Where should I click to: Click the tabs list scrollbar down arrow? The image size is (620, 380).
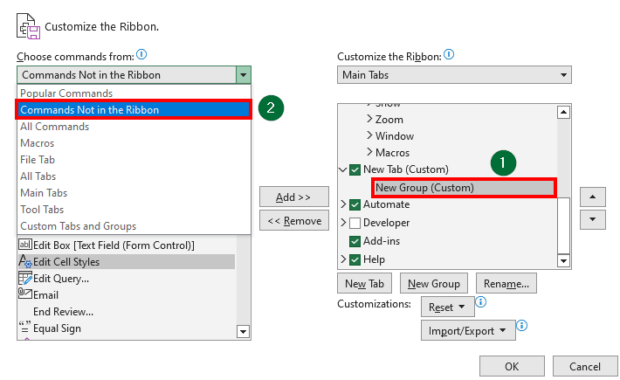[x=563, y=261]
